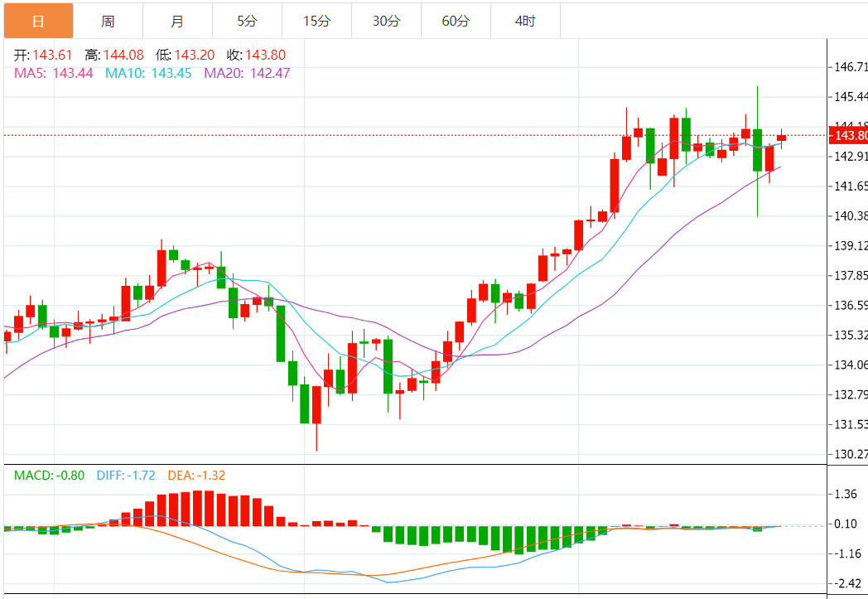Click the opening price value 143.61
Viewport: 868px width, 599px height.
click(x=52, y=55)
